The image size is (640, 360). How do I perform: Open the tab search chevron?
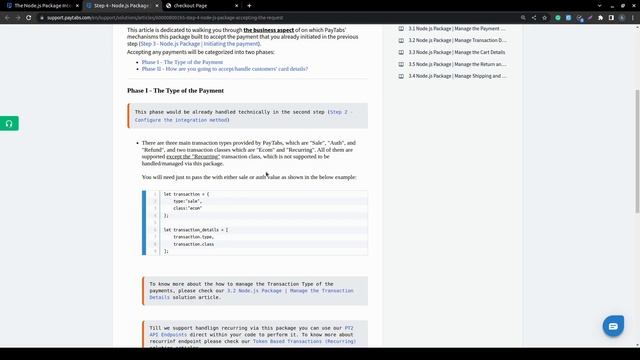599,6
